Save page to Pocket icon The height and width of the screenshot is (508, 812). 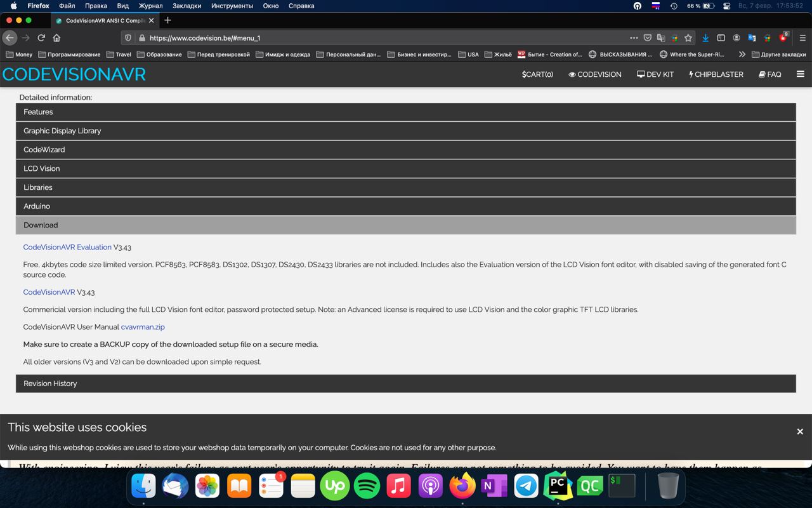click(x=648, y=38)
